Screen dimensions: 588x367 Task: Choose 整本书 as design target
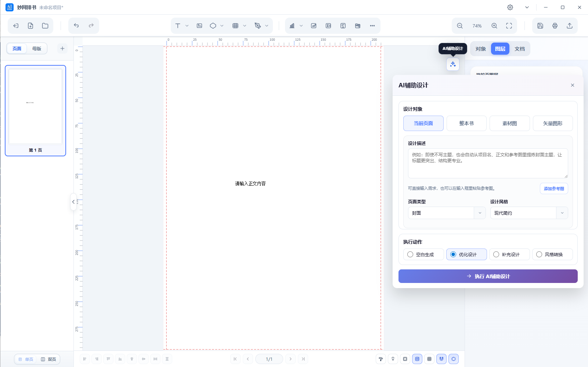click(466, 123)
